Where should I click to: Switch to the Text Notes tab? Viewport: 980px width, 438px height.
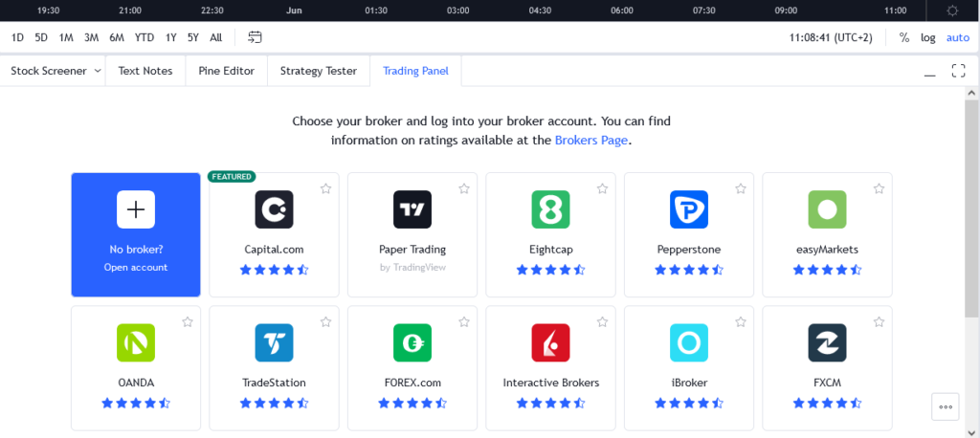(x=145, y=71)
